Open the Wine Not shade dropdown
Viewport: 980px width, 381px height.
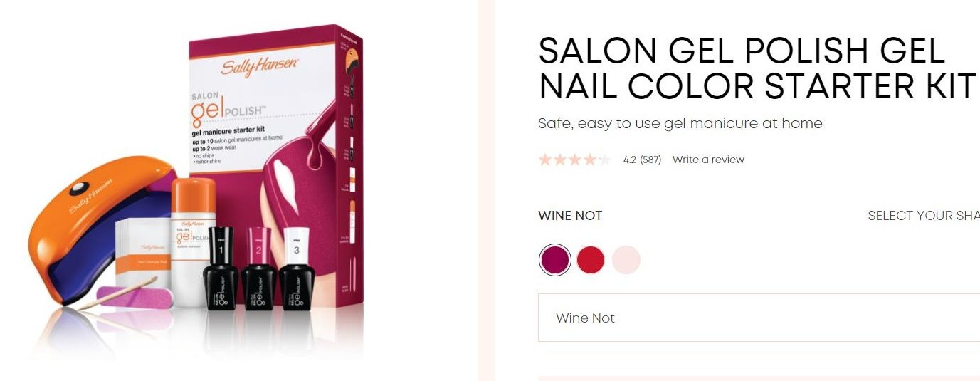click(x=759, y=318)
